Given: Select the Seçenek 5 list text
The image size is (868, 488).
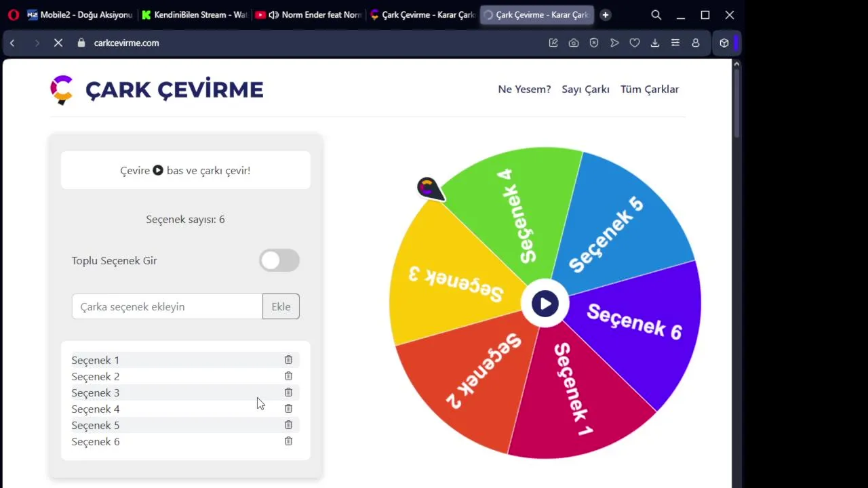Looking at the screenshot, I should tap(96, 425).
